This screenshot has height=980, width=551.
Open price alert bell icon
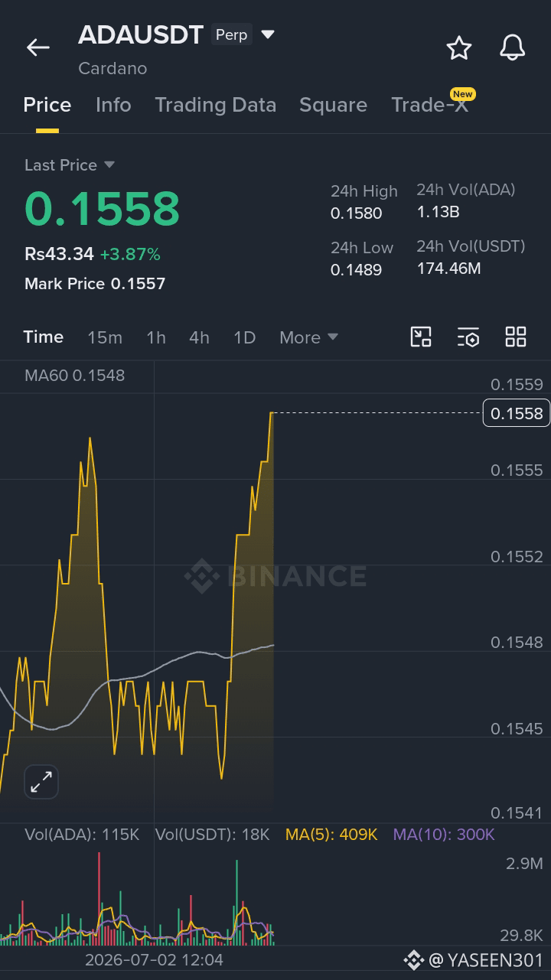(x=513, y=47)
